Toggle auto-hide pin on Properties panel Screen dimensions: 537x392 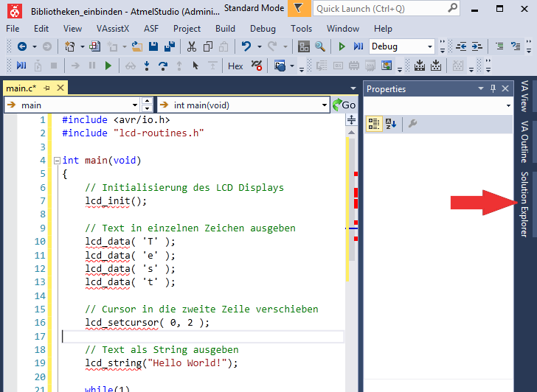(x=493, y=88)
